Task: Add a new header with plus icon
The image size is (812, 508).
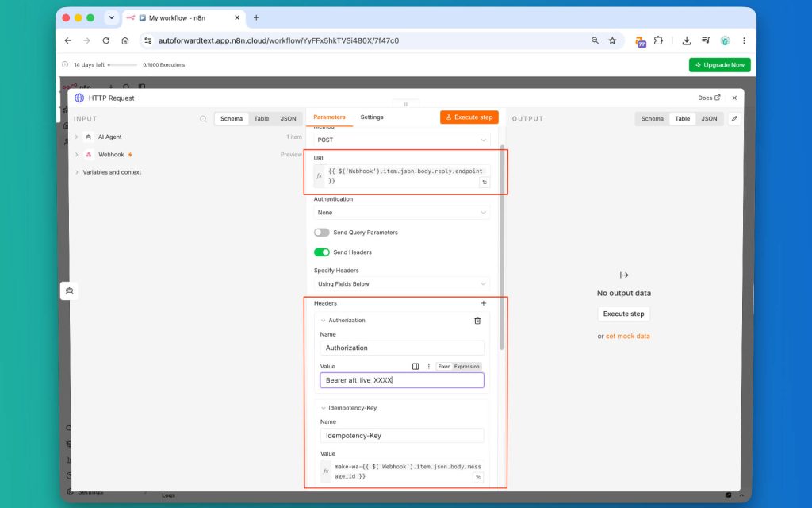Action: coord(483,303)
